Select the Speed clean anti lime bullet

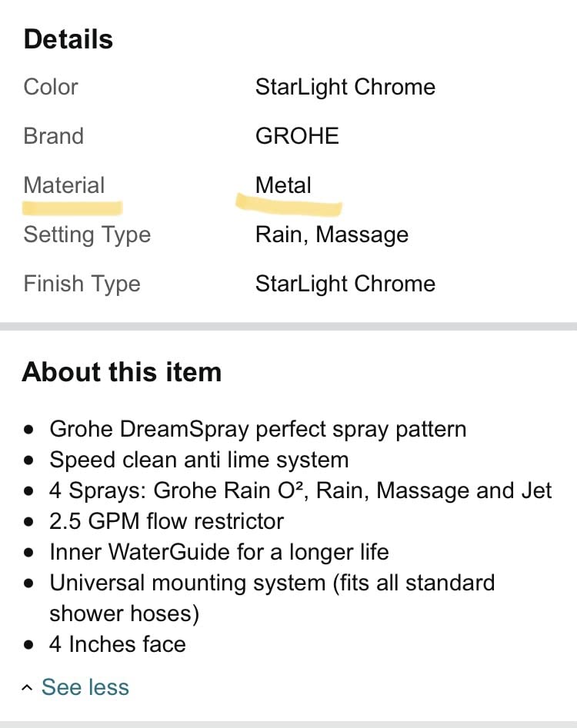pyautogui.click(x=198, y=460)
